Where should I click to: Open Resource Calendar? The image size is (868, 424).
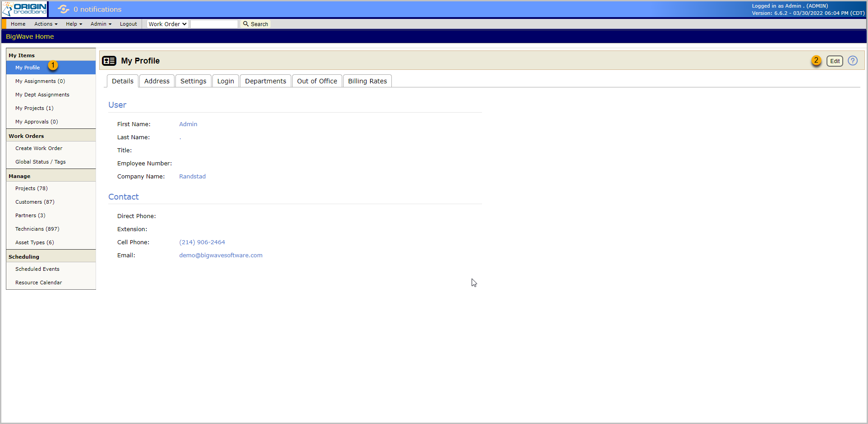tap(51, 283)
